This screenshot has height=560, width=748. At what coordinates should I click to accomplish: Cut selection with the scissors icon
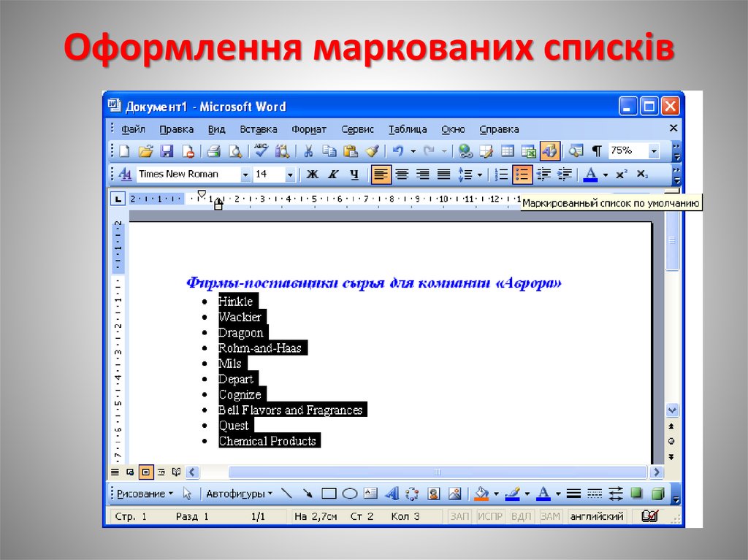308,151
